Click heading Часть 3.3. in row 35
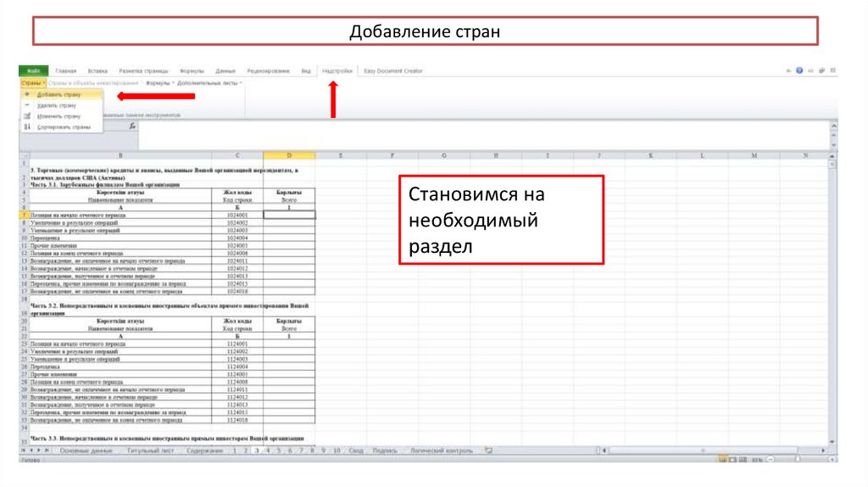 (x=167, y=439)
